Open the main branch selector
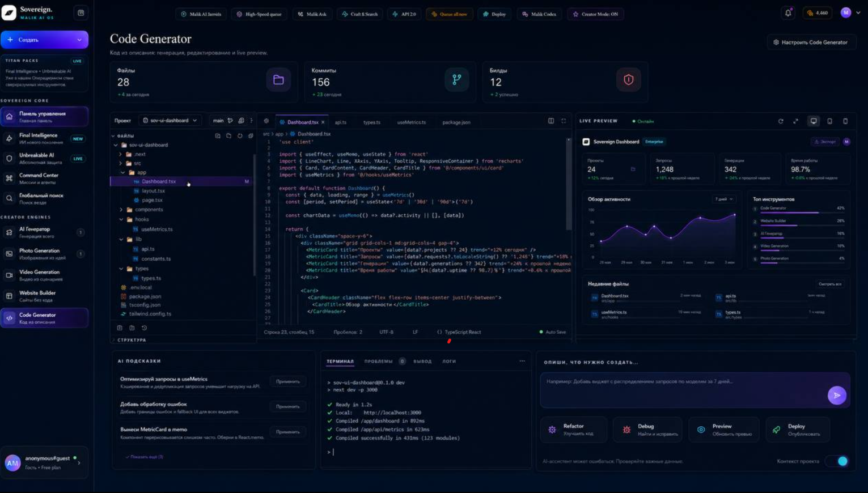Image resolution: width=868 pixels, height=493 pixels. 218,121
